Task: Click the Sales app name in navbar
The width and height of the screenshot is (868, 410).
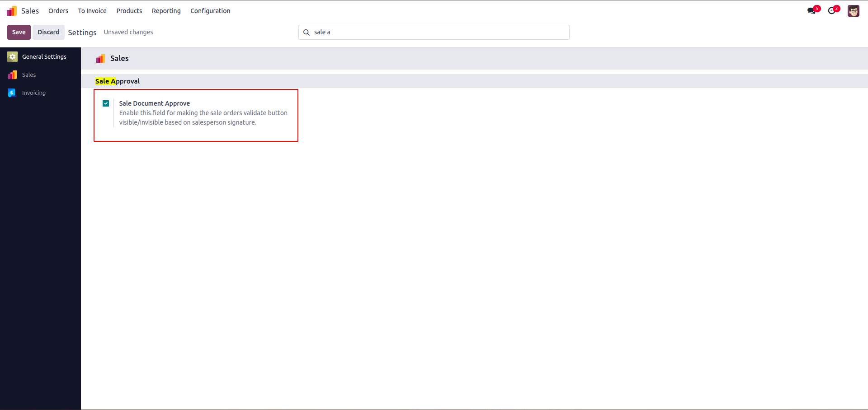Action: tap(30, 11)
